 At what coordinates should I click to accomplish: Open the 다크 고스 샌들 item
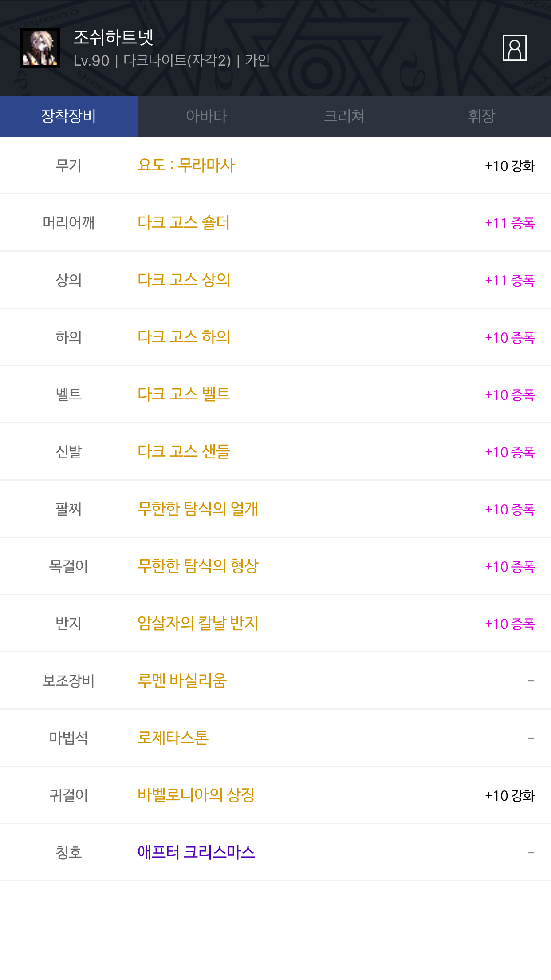coord(184,451)
